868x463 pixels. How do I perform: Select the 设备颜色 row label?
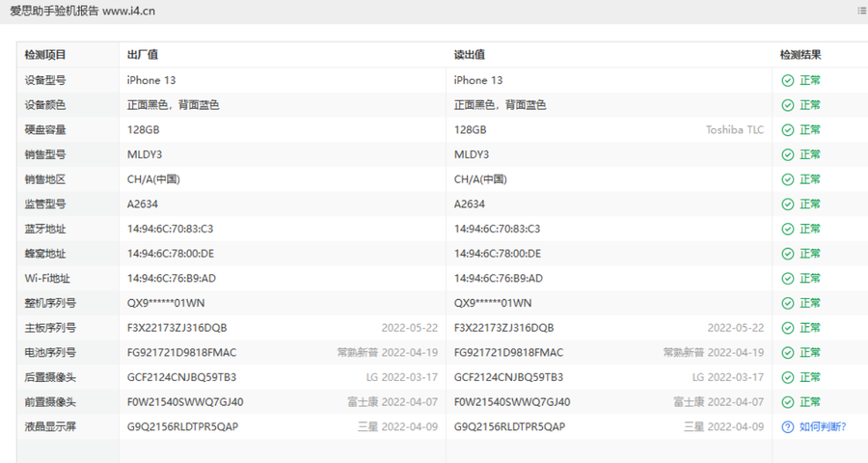coord(44,105)
